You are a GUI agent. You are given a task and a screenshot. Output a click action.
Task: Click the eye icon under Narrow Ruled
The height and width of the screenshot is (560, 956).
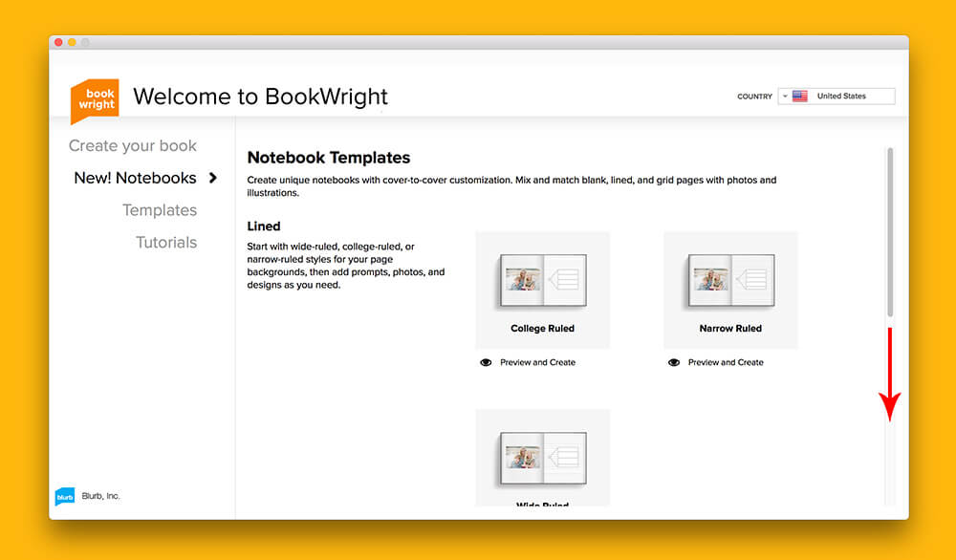pos(674,362)
